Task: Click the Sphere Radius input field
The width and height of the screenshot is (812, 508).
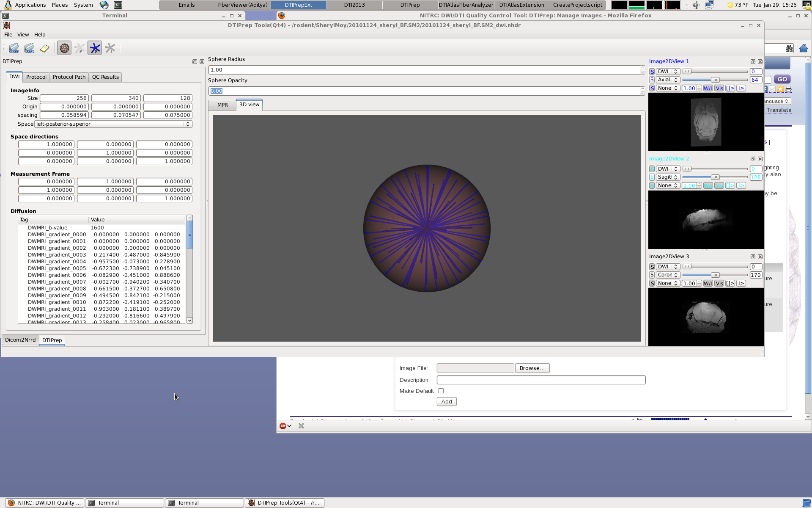Action: coord(424,70)
